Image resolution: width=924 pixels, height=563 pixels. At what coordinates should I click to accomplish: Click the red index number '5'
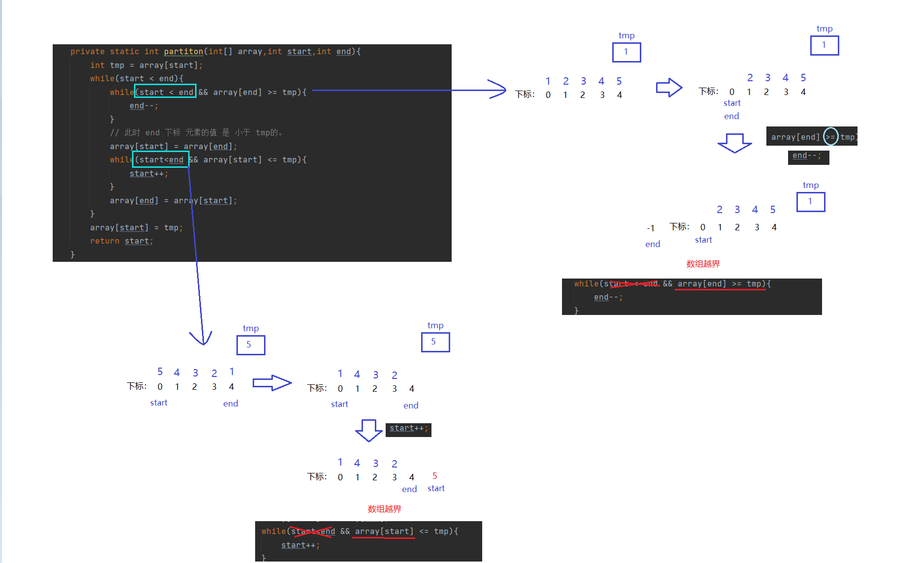click(x=434, y=476)
